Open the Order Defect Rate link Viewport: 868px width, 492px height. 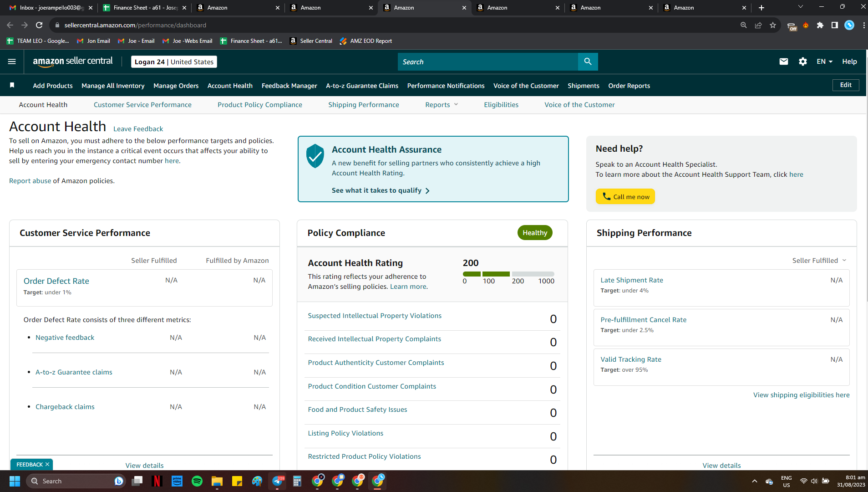[56, 281]
